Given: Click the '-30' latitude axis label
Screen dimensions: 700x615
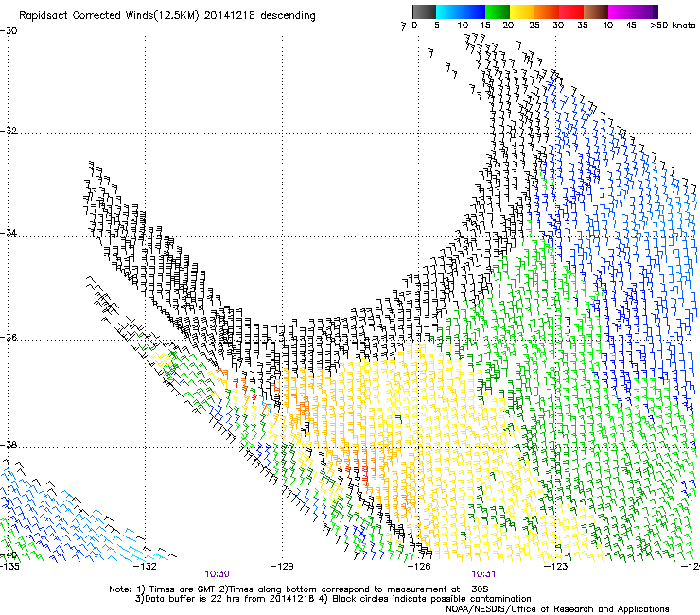Looking at the screenshot, I should coord(9,31).
